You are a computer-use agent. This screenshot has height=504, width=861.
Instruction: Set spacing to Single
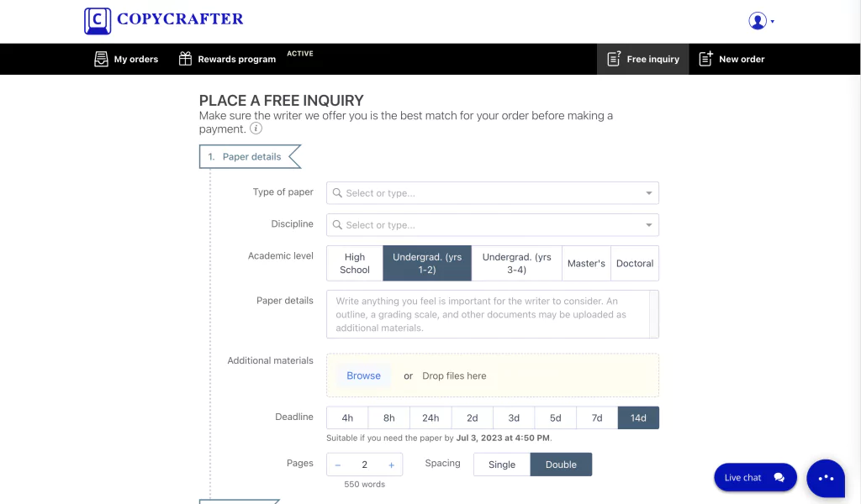502,465
